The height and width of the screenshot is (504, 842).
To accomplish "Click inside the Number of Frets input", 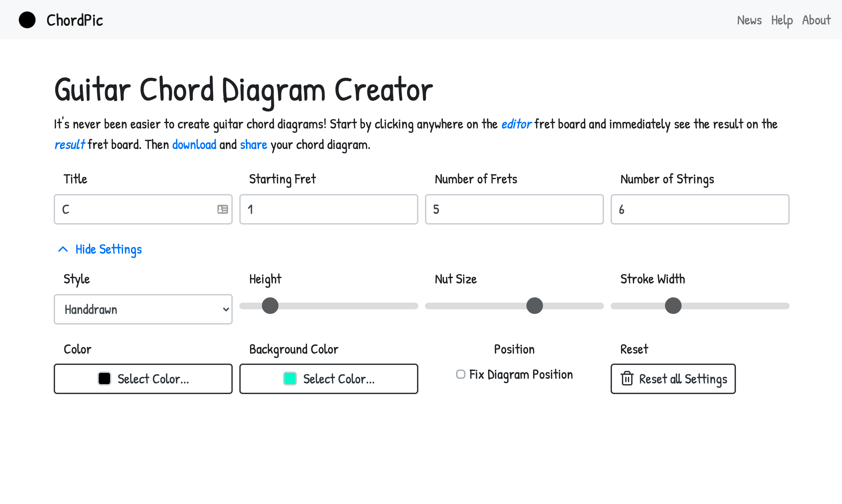I will pyautogui.click(x=514, y=209).
